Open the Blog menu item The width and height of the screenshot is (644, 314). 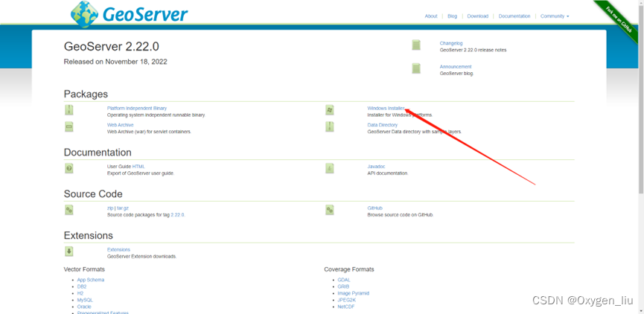click(x=452, y=16)
